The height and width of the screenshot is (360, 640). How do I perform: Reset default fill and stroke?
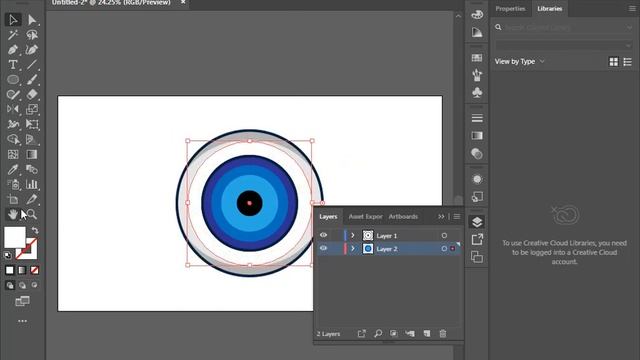(8, 256)
